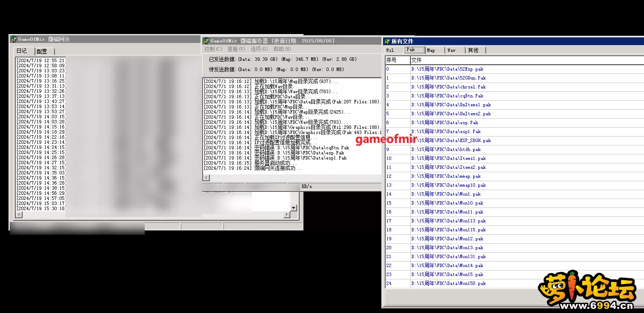The width and height of the screenshot is (644, 313).
Task: Select file row Mon11.pak
Action: (x=515, y=212)
